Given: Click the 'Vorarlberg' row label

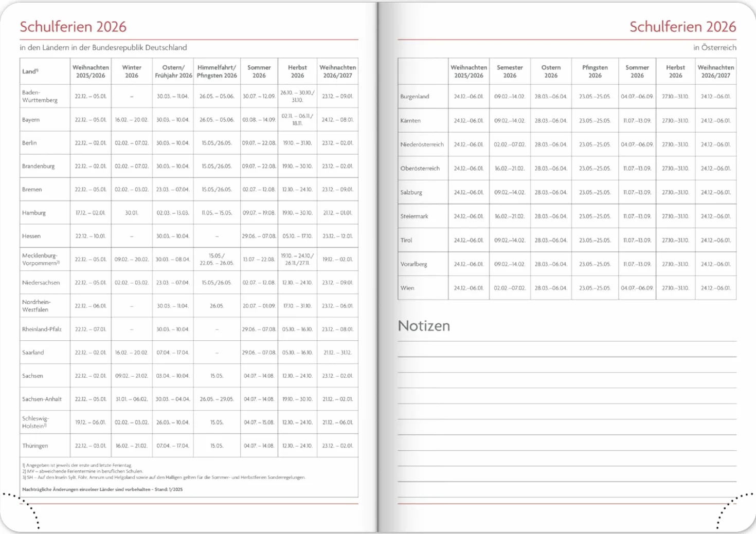Looking at the screenshot, I should pyautogui.click(x=413, y=264).
